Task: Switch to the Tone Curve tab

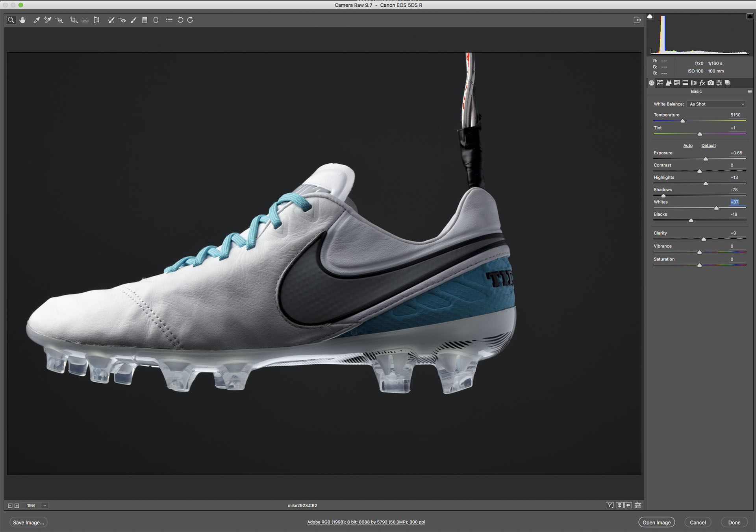Action: tap(660, 83)
